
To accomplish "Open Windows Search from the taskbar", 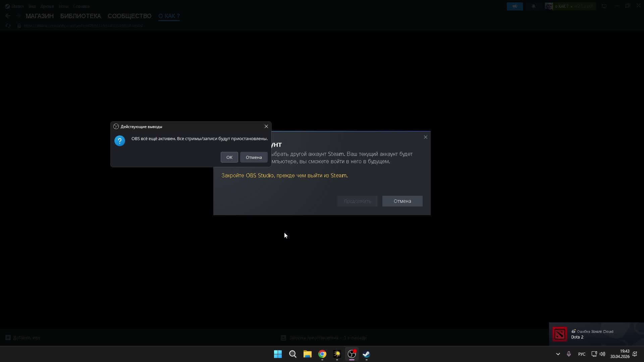I will tap(292, 354).
